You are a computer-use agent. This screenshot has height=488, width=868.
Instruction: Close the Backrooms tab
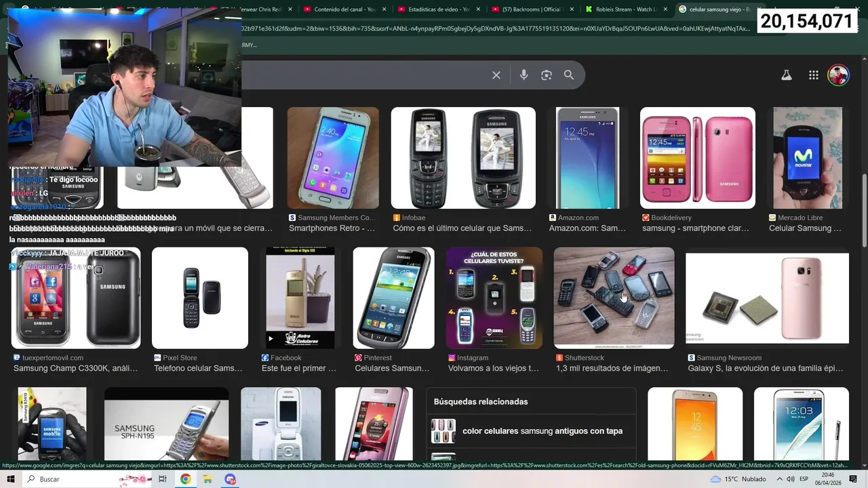click(x=572, y=9)
